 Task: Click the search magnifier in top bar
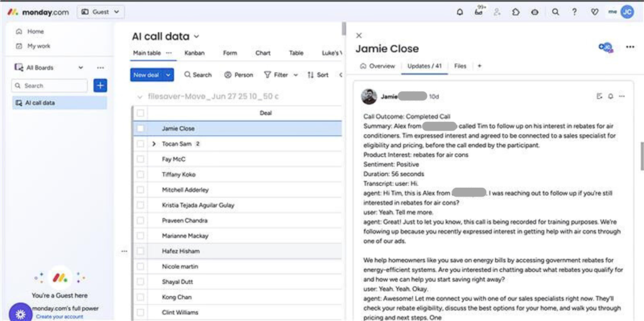[x=555, y=12]
